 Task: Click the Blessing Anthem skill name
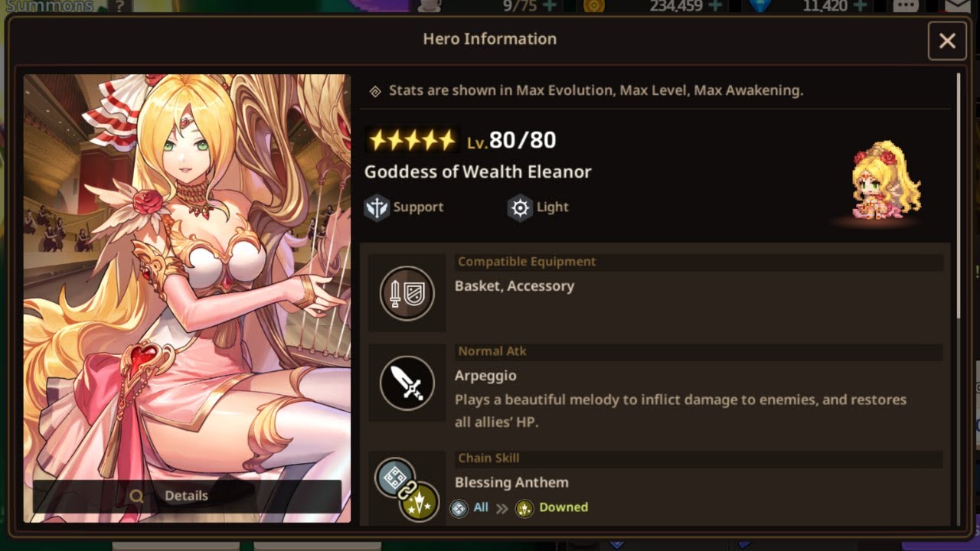(x=511, y=483)
